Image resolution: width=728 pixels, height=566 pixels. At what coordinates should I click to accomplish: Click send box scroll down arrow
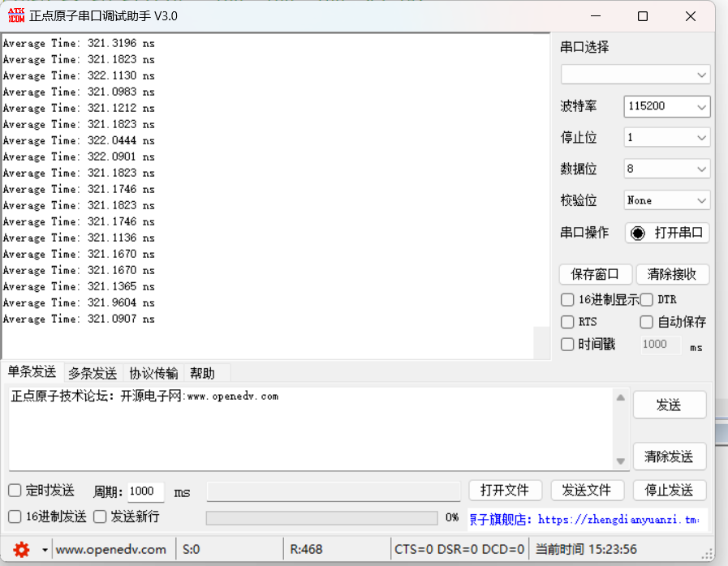621,461
